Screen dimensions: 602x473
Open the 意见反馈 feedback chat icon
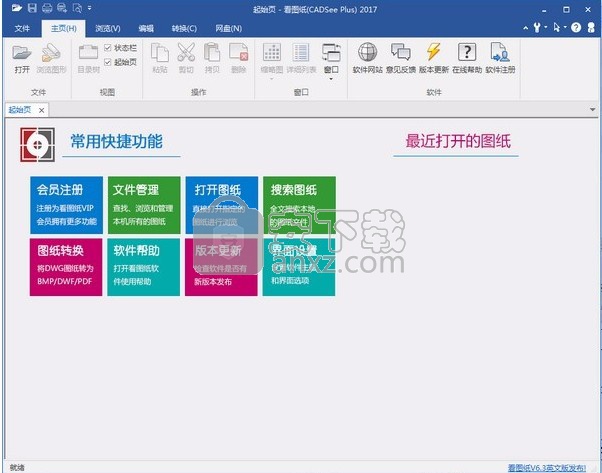point(400,53)
